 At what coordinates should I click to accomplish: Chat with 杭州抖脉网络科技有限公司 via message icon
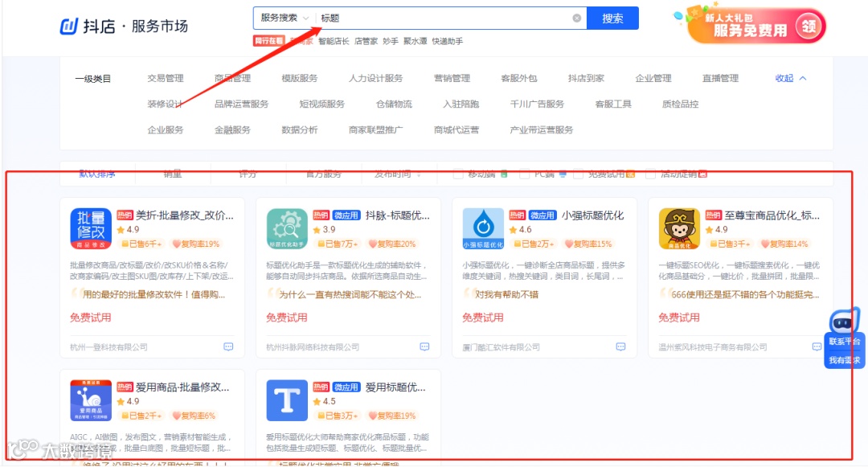[424, 347]
